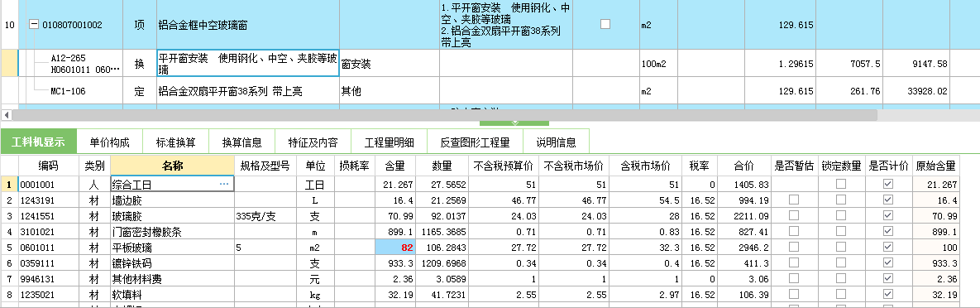
Task: Click the 原始含量 column header
Action: [935, 166]
